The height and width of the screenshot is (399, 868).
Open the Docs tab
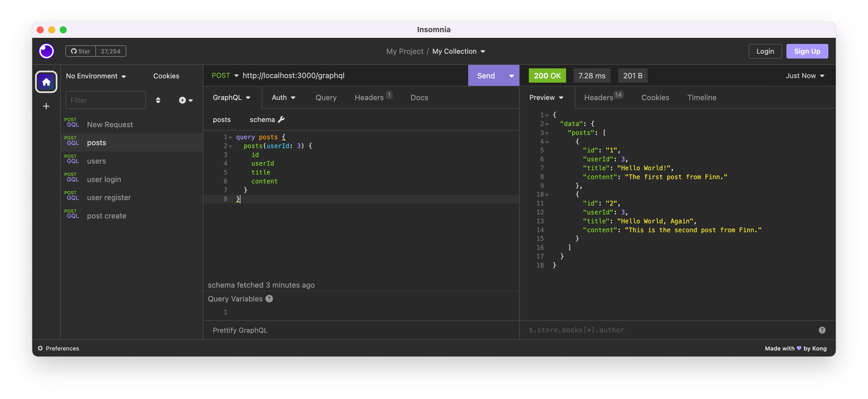(419, 98)
